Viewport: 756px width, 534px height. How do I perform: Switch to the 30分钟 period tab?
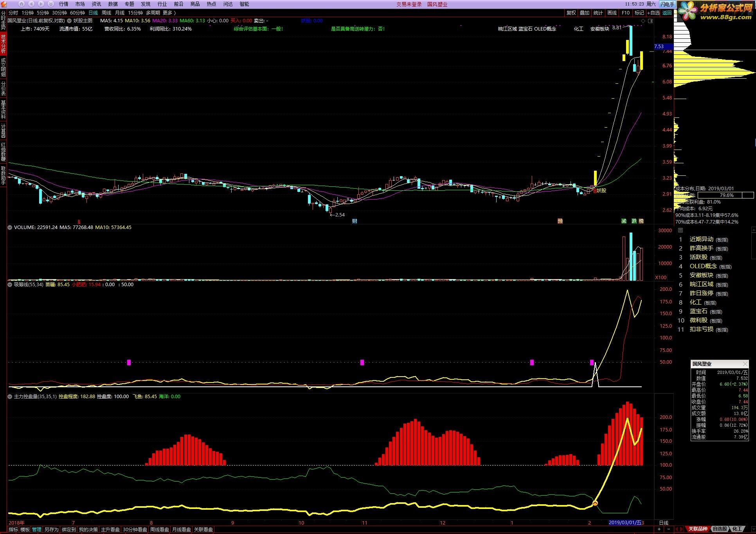pyautogui.click(x=59, y=13)
